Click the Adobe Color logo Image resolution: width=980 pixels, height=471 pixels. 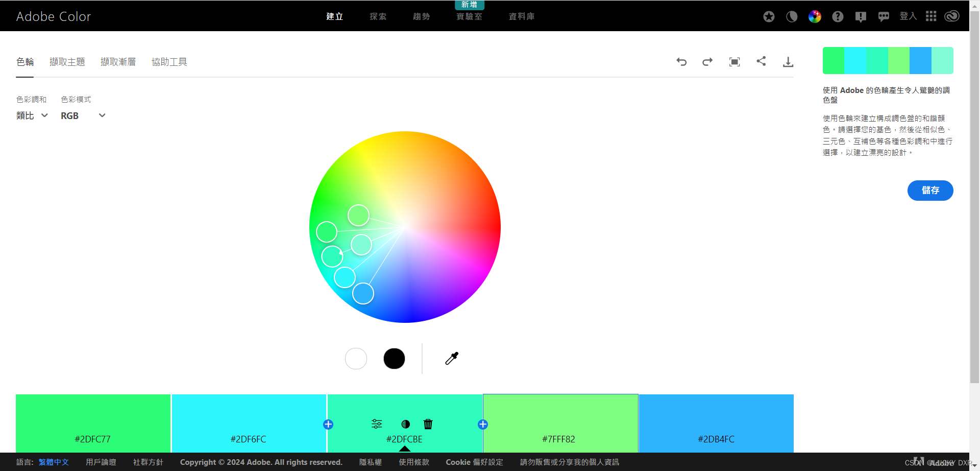[54, 16]
